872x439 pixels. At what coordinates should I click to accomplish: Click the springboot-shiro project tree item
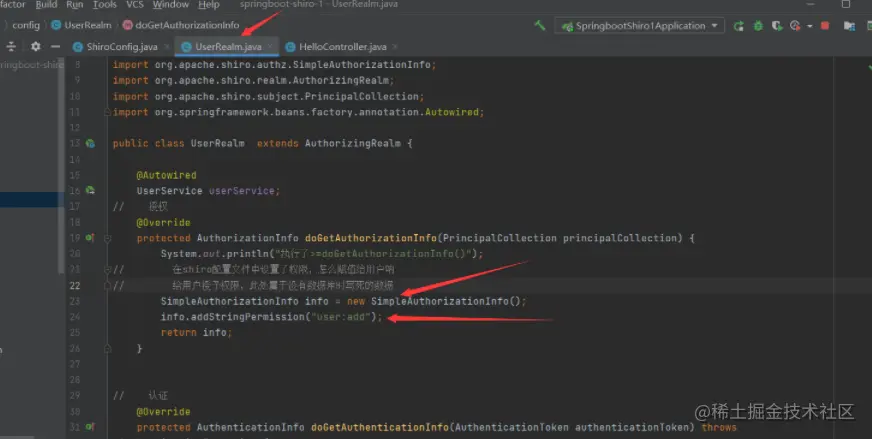pos(31,65)
